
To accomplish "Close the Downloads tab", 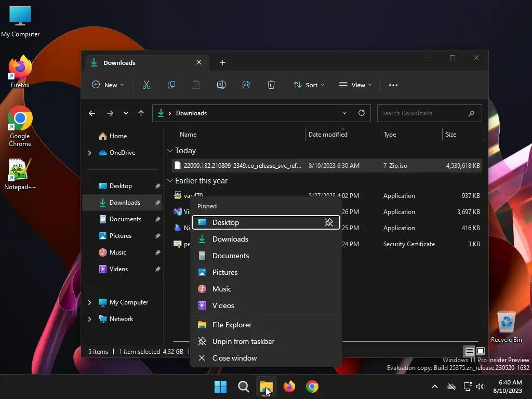I will [x=199, y=62].
